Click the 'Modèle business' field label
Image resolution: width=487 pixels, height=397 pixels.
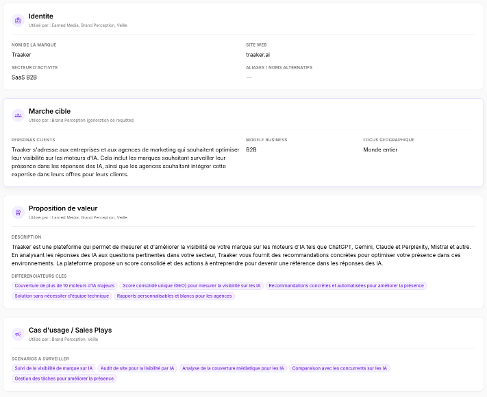point(266,140)
